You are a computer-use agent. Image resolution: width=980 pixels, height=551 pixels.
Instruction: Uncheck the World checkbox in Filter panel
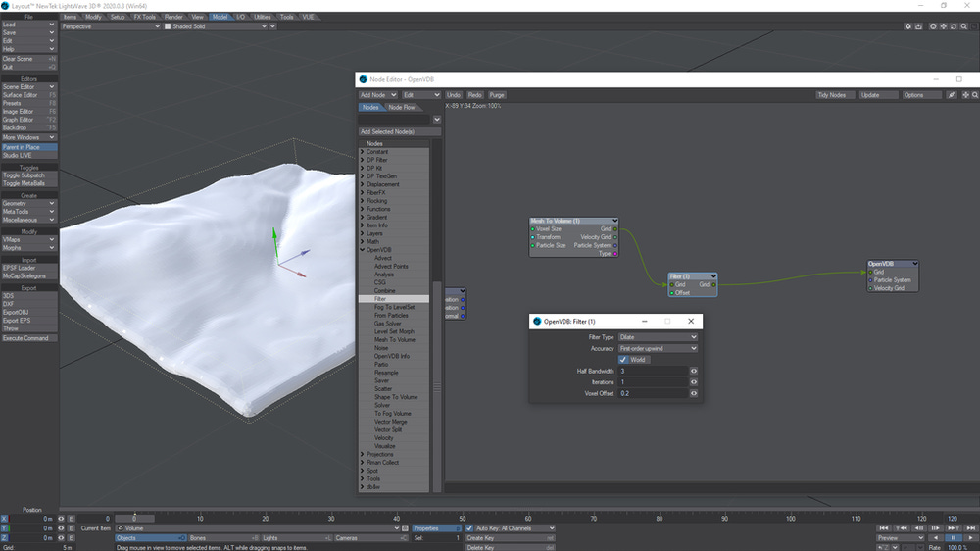(623, 360)
